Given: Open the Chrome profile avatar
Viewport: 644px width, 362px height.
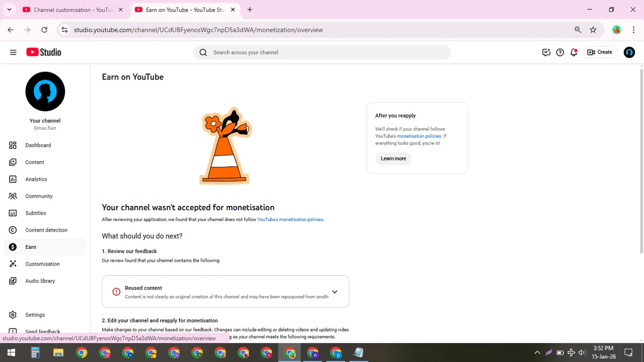Looking at the screenshot, I should (x=617, y=30).
